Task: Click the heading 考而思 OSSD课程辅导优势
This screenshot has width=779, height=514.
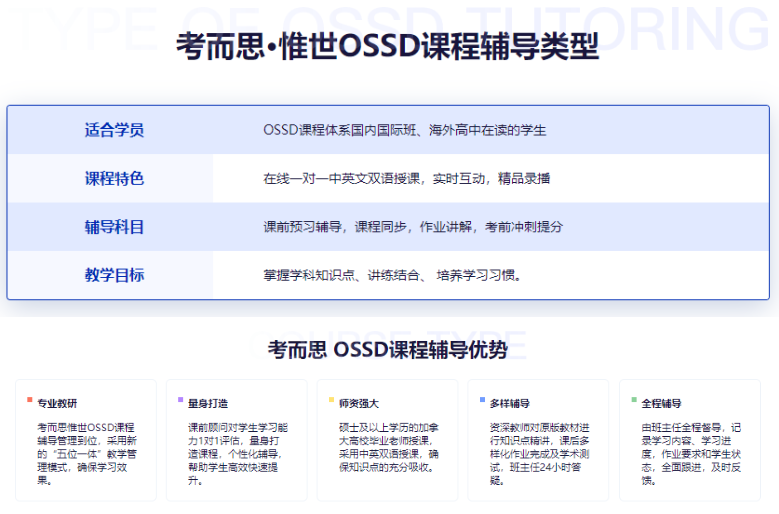Action: click(x=388, y=350)
